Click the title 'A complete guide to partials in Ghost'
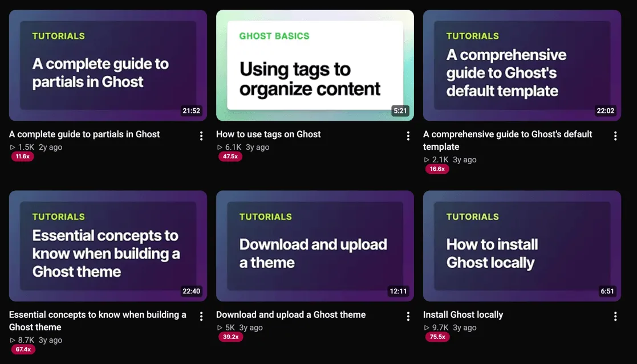The height and width of the screenshot is (364, 637). coord(84,134)
